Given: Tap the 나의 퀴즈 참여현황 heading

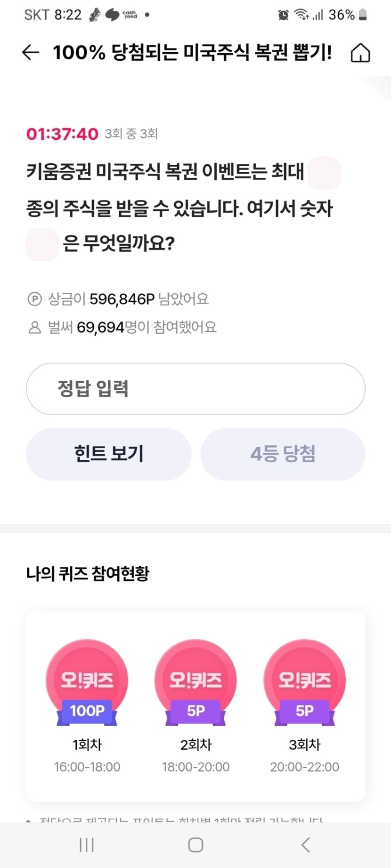Looking at the screenshot, I should [88, 573].
